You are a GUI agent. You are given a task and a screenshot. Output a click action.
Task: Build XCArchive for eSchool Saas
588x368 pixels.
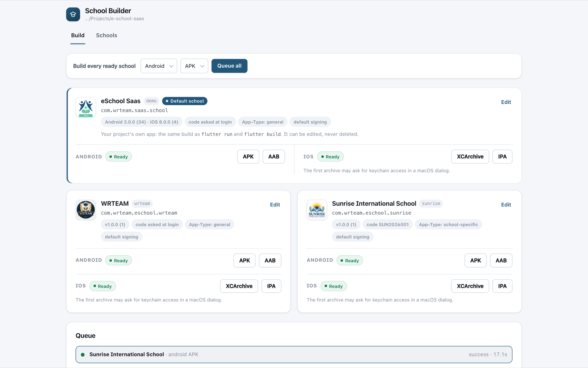pos(470,157)
